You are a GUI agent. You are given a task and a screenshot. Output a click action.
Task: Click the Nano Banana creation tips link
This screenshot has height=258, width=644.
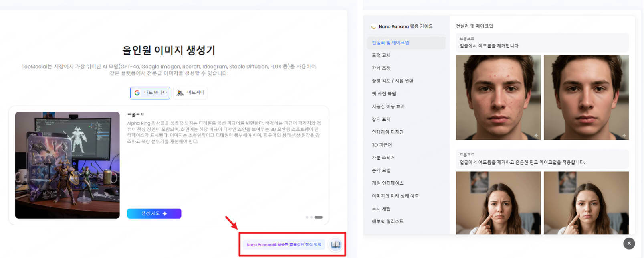pos(284,244)
